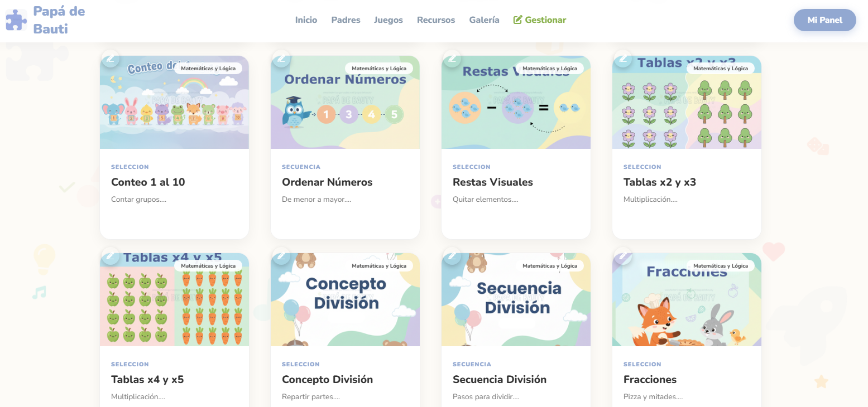868x407 pixels.
Task: Click the Matemáticas y Lógica badge on Conteo card
Action: 208,69
